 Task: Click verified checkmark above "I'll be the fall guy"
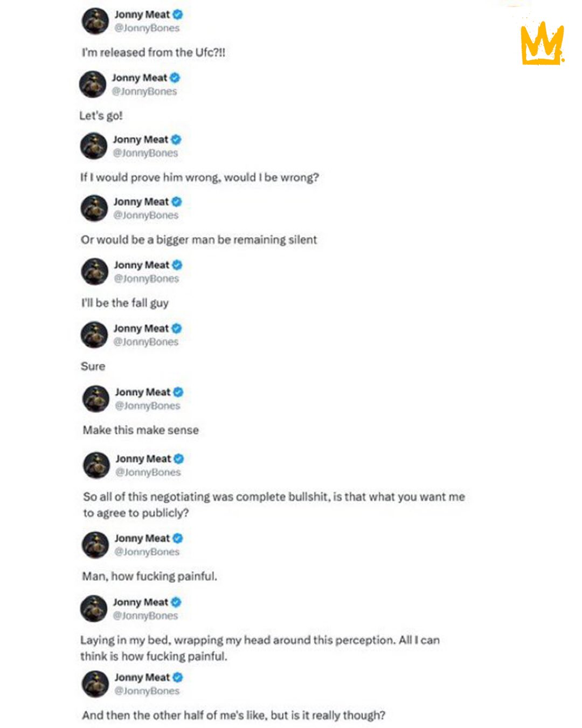point(177,265)
